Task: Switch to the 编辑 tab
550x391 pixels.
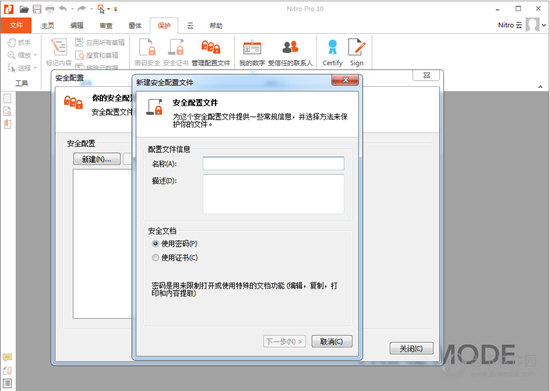Action: [77, 26]
